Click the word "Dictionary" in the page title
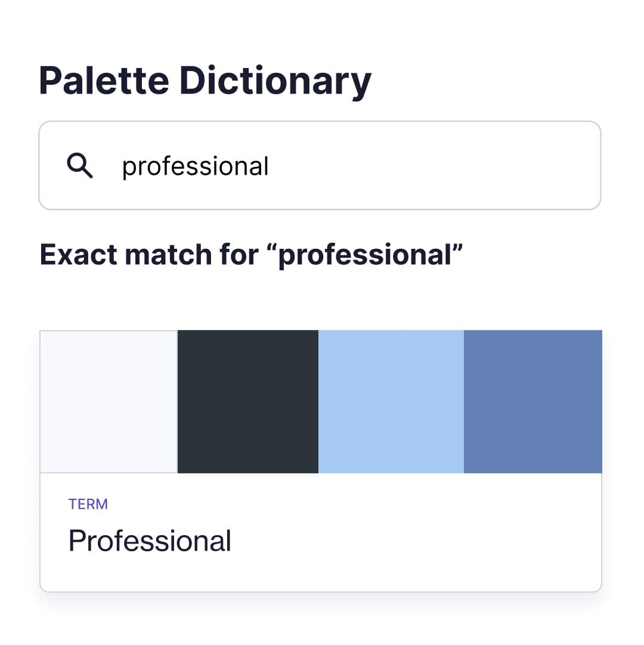 coord(275,81)
